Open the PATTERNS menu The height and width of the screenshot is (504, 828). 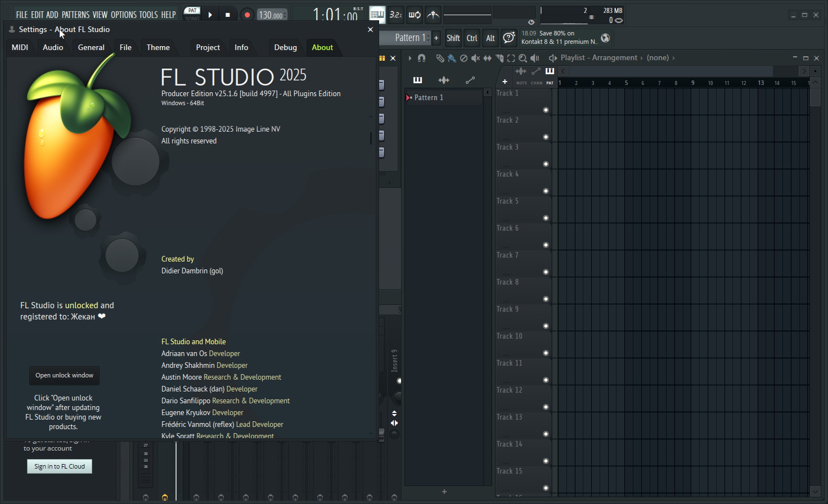pos(75,15)
